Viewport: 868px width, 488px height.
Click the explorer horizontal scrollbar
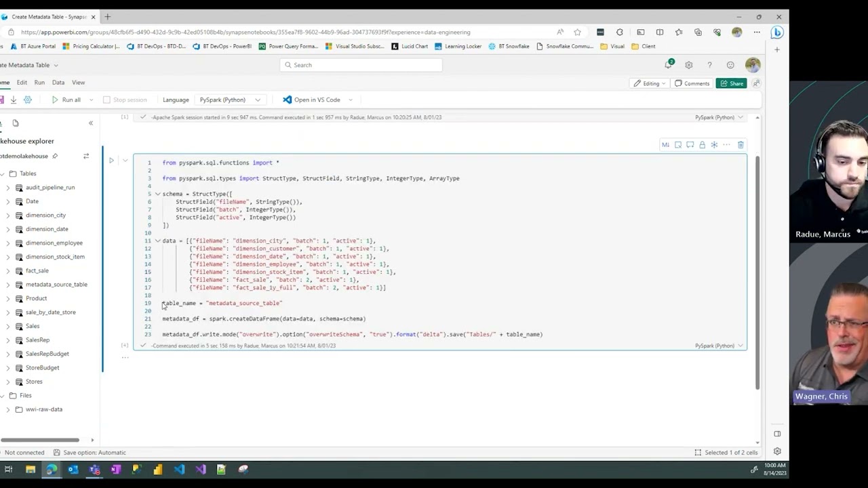pos(41,441)
